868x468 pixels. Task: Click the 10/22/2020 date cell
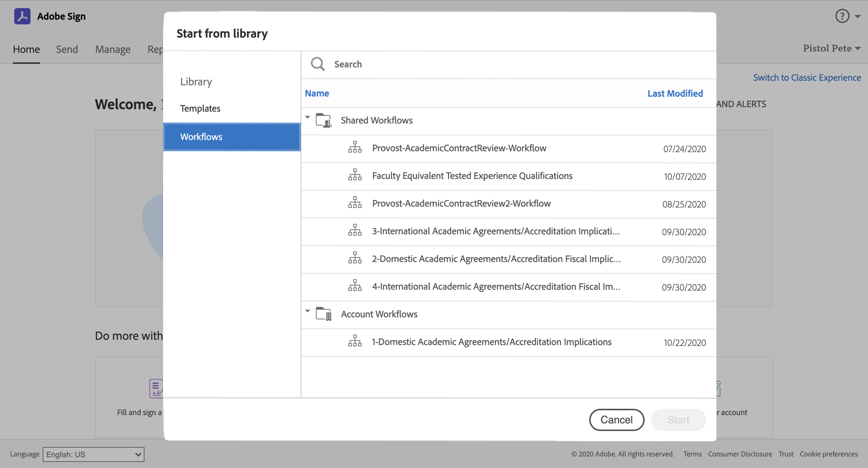[x=685, y=343]
